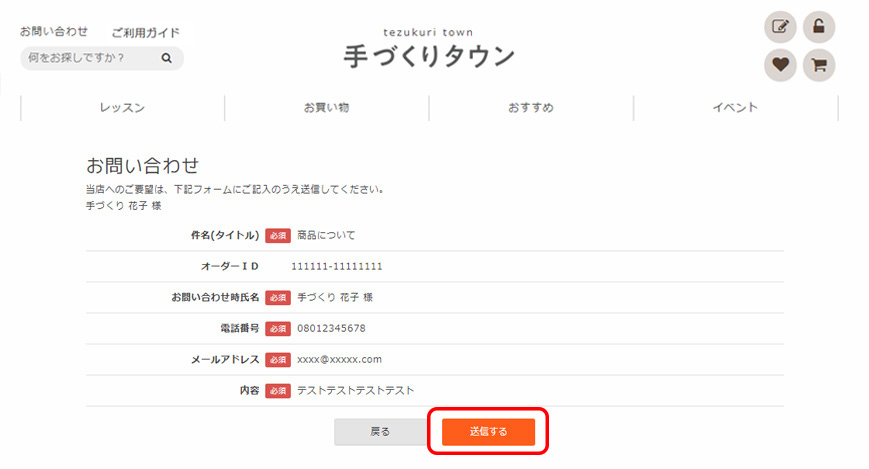Select the レッスン menu item
Screen dimensions: 869x469
[122, 108]
